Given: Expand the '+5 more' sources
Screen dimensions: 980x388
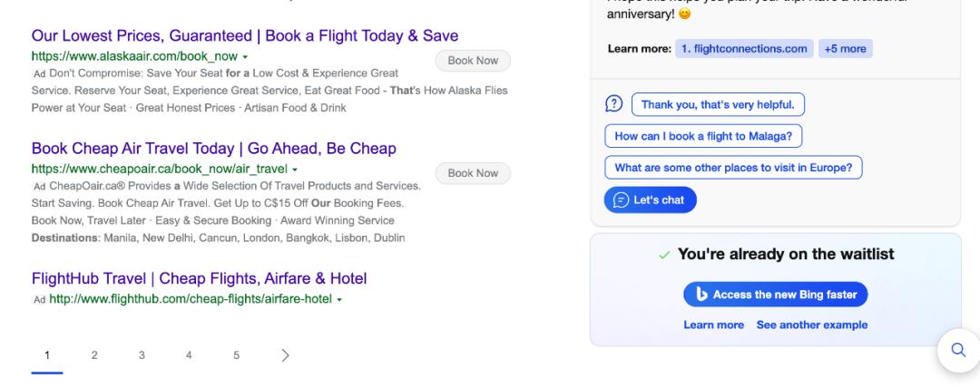Looking at the screenshot, I should (845, 48).
